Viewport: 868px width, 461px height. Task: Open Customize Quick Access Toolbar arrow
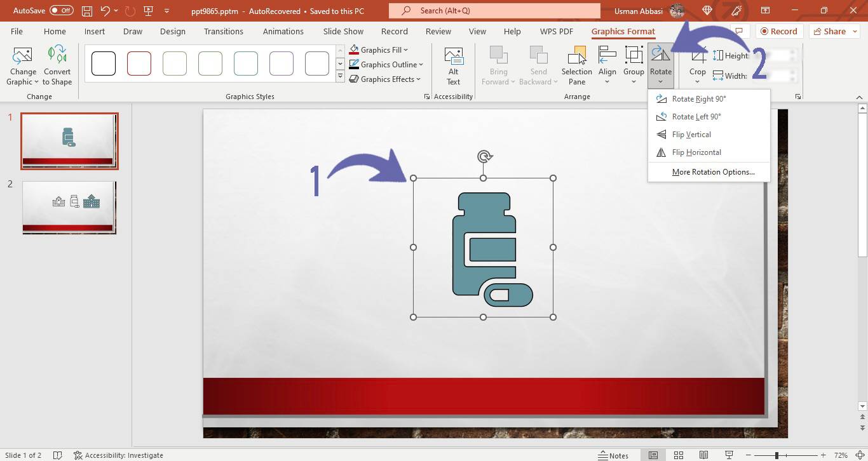[x=167, y=11]
